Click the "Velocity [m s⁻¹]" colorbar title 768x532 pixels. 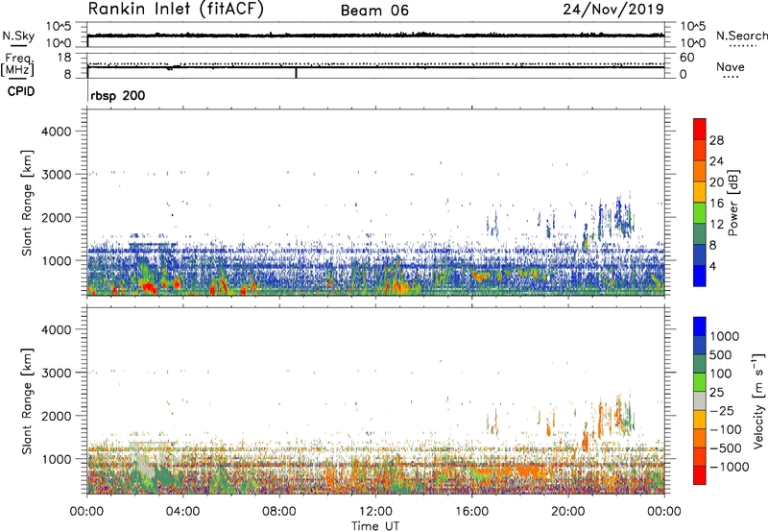(x=759, y=400)
